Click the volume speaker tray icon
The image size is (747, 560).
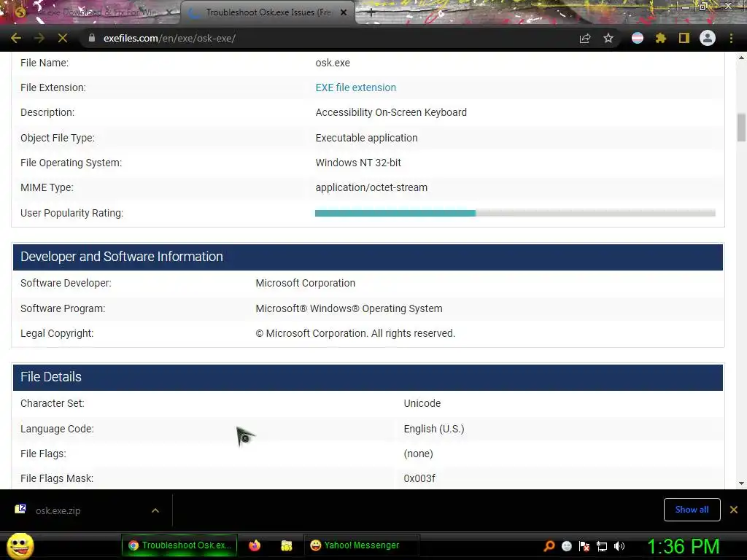[619, 546]
